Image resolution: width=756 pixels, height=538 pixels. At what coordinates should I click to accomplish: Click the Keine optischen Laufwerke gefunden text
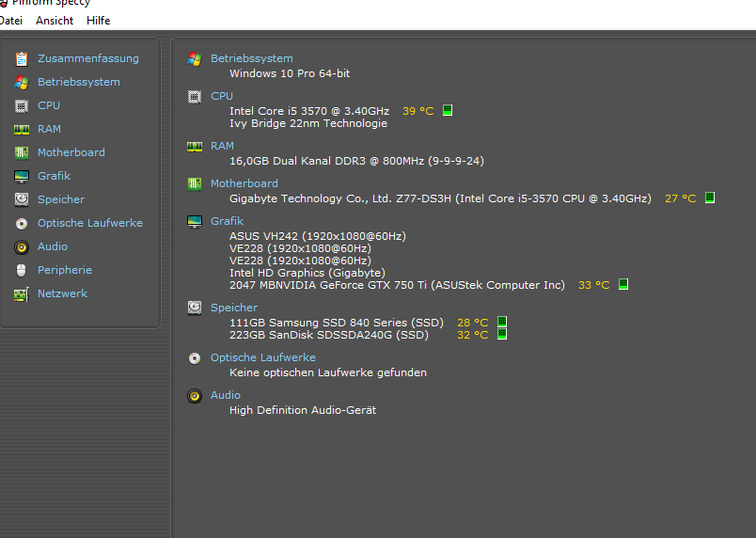pos(328,372)
